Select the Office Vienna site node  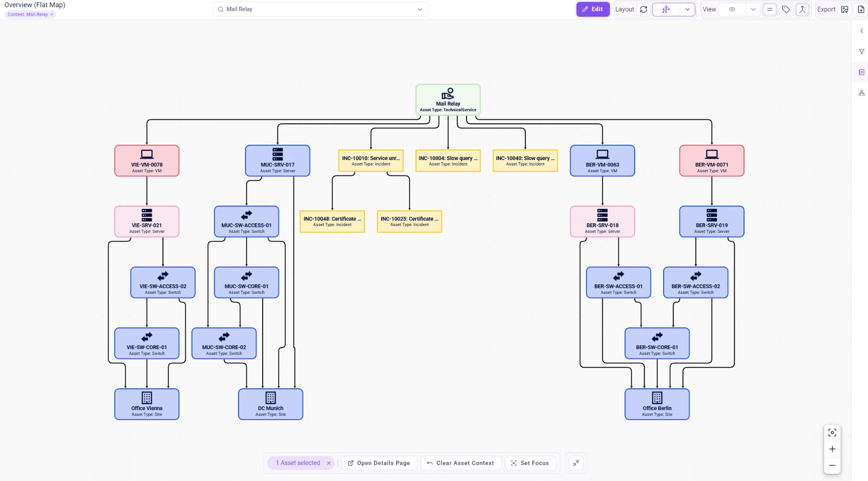146,404
